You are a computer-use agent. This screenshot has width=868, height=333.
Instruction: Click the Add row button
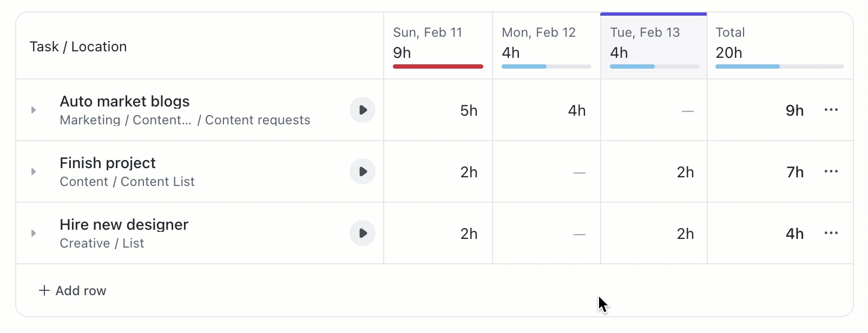point(73,291)
